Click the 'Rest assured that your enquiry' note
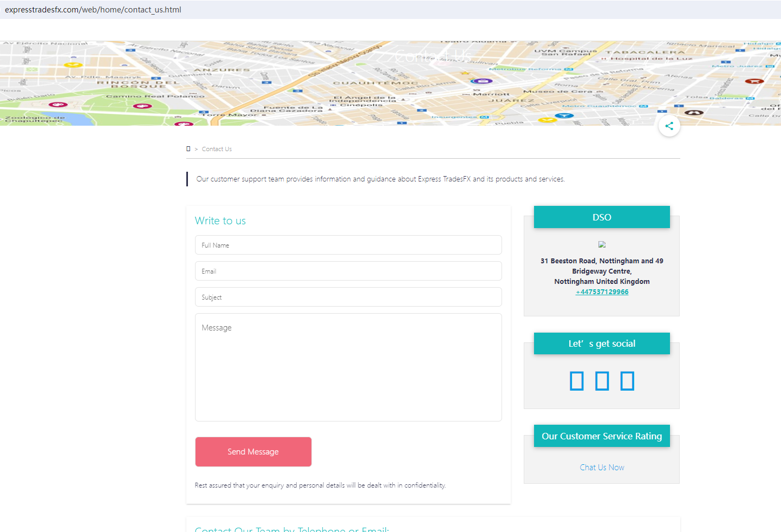Image resolution: width=781 pixels, height=532 pixels. click(320, 485)
